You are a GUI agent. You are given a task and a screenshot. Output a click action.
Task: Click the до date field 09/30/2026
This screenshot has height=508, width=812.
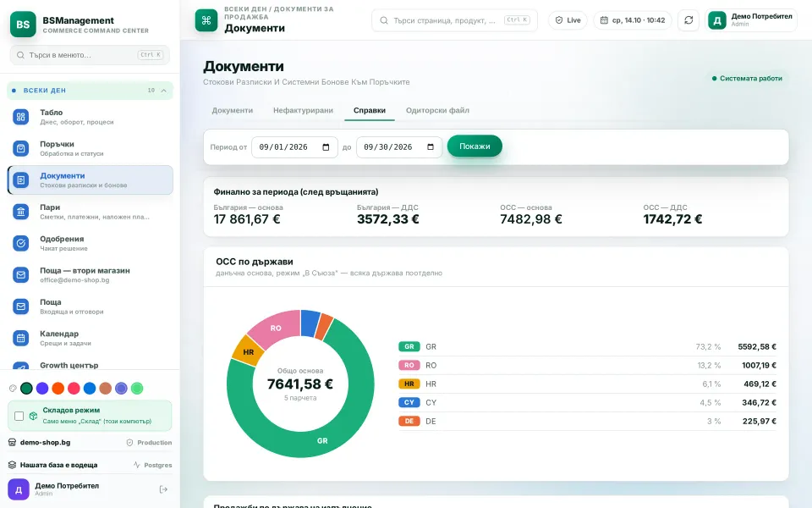[x=399, y=147]
